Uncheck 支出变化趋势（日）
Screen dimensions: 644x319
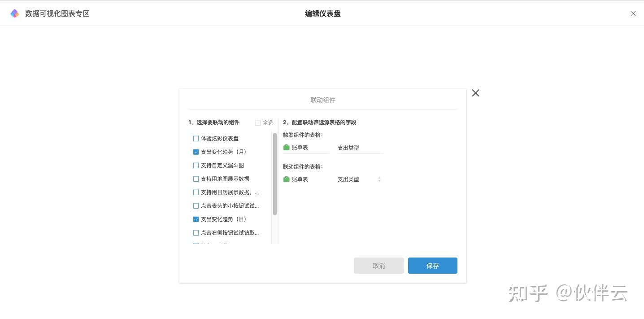coord(196,219)
